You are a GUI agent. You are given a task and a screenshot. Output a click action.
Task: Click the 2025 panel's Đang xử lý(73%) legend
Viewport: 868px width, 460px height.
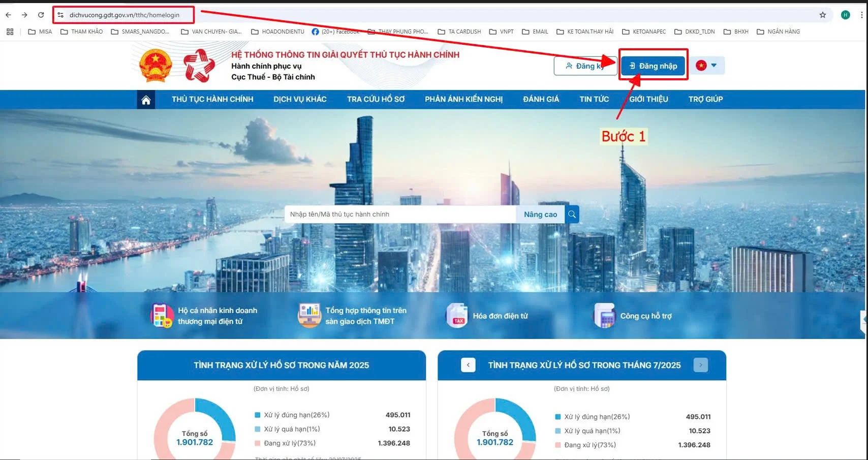coord(285,443)
